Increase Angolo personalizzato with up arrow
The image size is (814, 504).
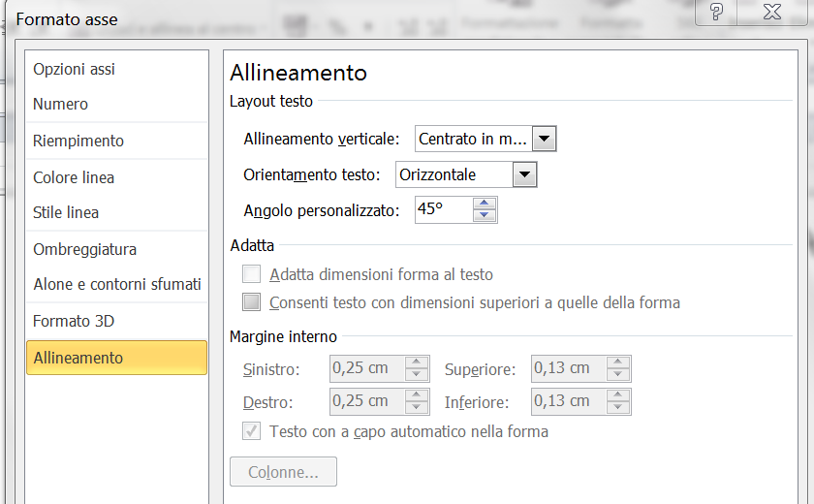pyautogui.click(x=485, y=204)
